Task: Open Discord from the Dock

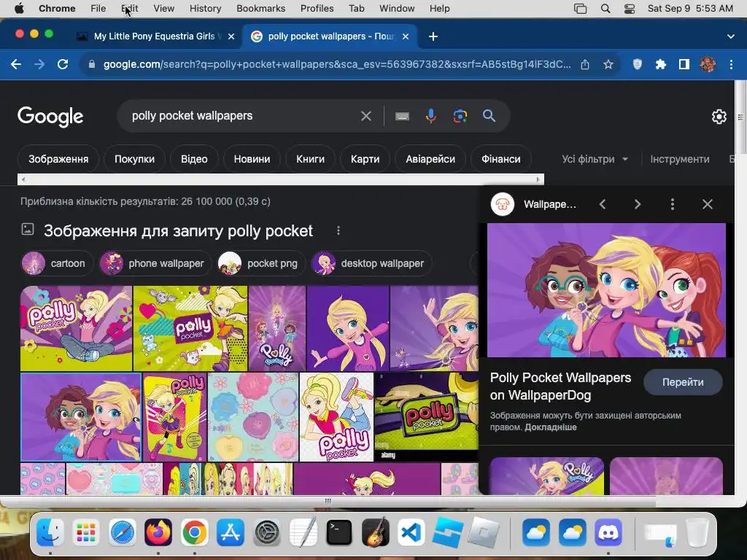Action: click(x=608, y=532)
